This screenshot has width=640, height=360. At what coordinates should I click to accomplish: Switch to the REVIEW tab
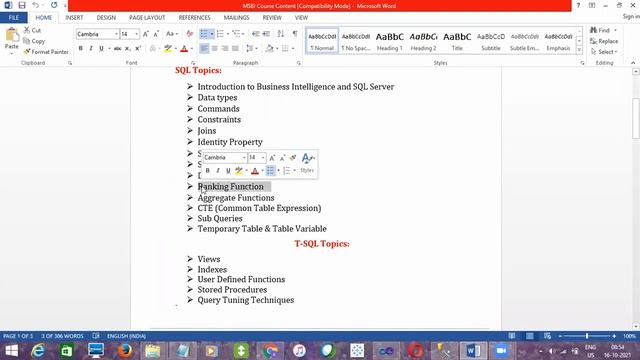pyautogui.click(x=272, y=18)
